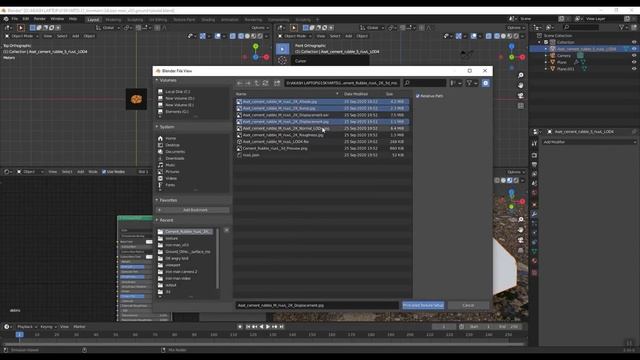Open the Render menu
This screenshot has height=360, width=640.
[x=40, y=19]
